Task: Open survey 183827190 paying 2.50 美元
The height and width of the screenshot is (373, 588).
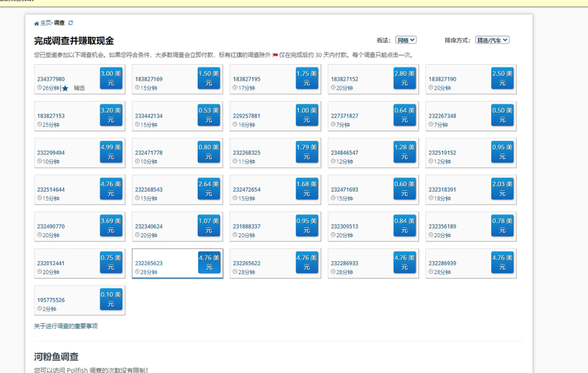Action: coord(502,78)
